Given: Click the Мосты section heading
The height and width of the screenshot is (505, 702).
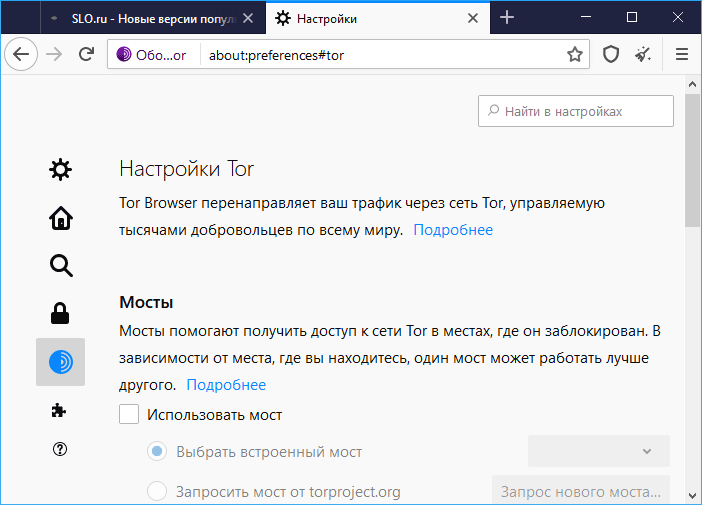Looking at the screenshot, I should pos(146,302).
